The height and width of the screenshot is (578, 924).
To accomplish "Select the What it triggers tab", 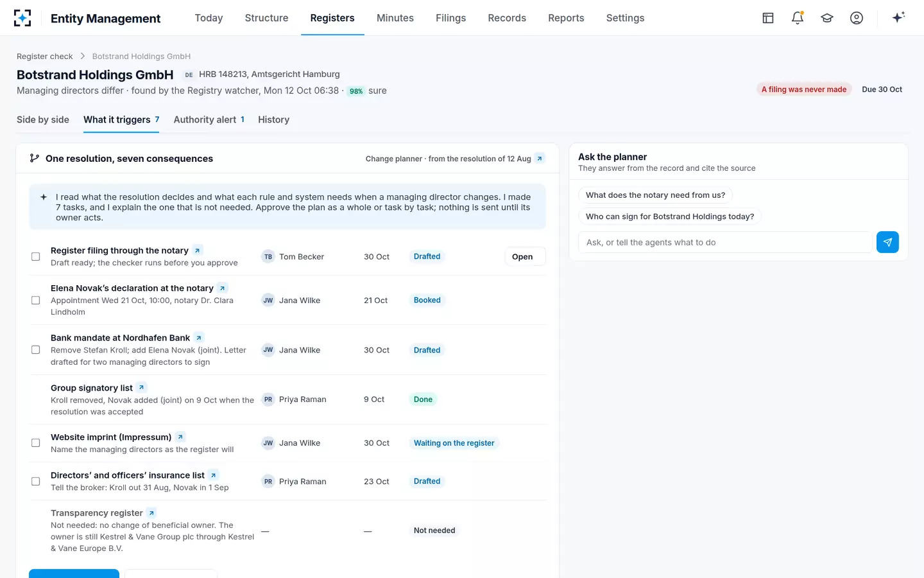I will (x=121, y=119).
